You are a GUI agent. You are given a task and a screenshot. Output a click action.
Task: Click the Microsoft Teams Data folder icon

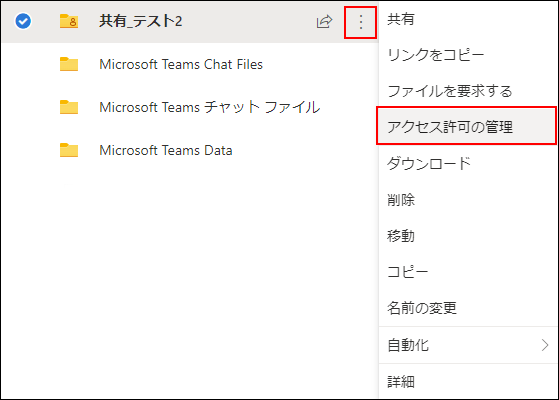click(x=69, y=150)
